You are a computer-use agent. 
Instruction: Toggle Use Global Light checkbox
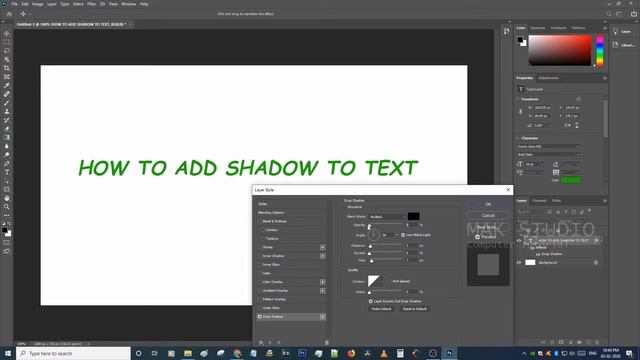(403, 235)
